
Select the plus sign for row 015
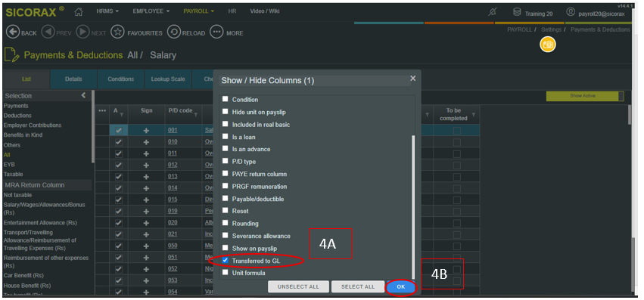146,199
